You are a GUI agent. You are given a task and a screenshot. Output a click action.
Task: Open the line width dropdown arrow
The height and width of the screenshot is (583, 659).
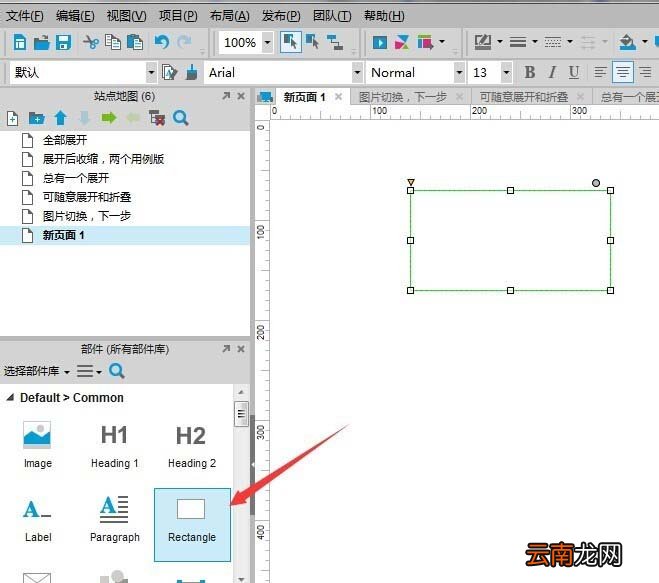click(535, 42)
